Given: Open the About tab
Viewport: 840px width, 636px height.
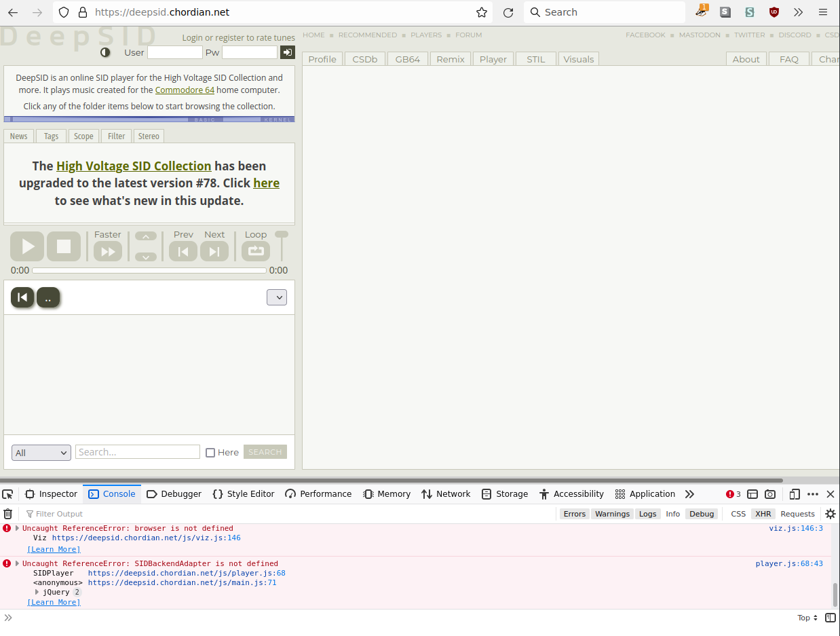Looking at the screenshot, I should click(x=746, y=59).
